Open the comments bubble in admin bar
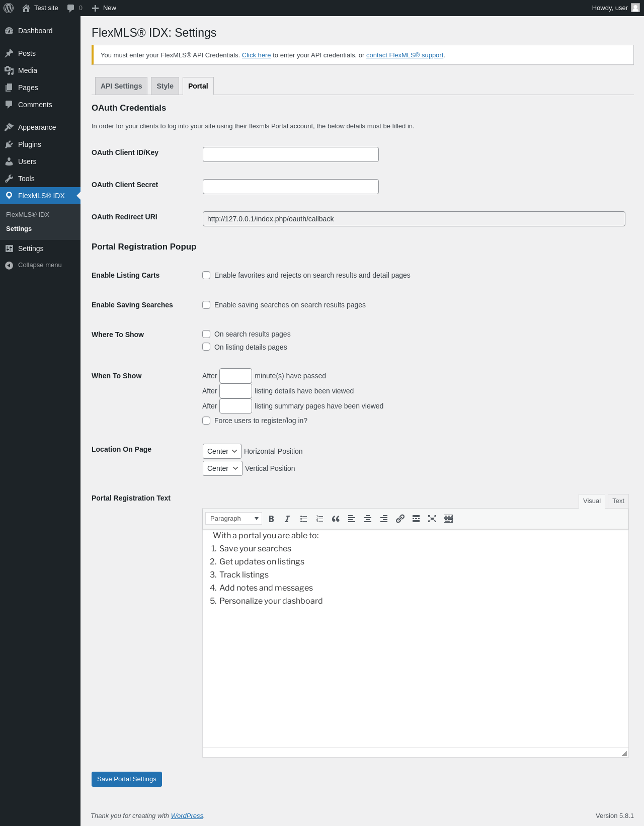Viewport: 644px width, 826px height. [70, 8]
